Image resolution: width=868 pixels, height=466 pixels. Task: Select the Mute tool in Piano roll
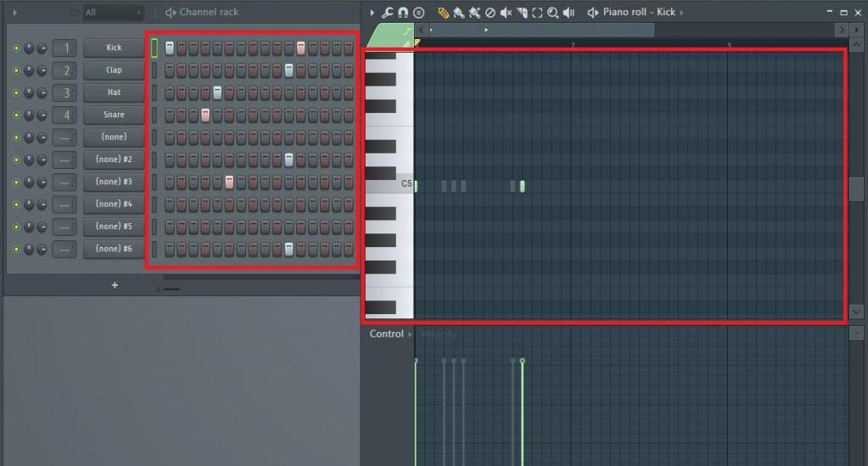[x=506, y=12]
